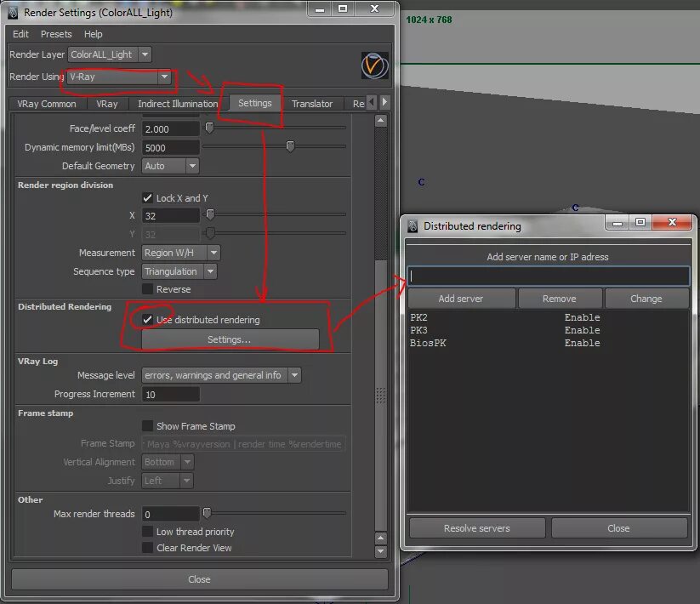Image resolution: width=700 pixels, height=604 pixels.
Task: Switch to the Indirect Illumination tab
Action: (x=178, y=104)
